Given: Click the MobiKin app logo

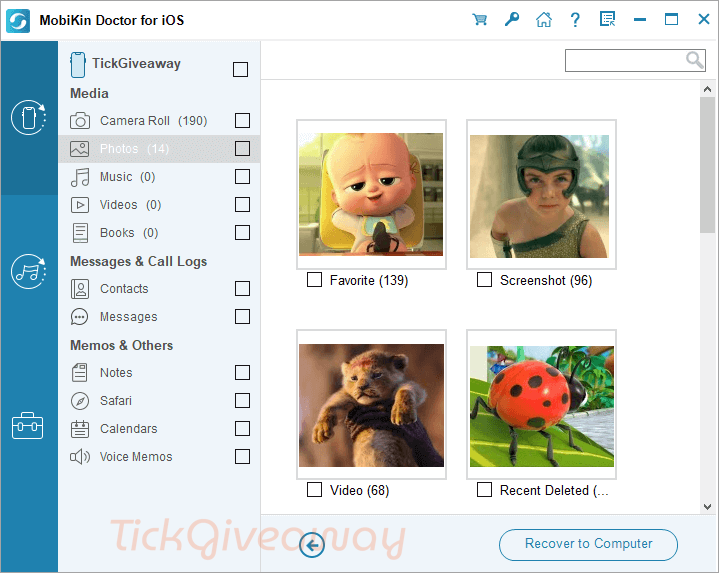Looking at the screenshot, I should pos(18,21).
